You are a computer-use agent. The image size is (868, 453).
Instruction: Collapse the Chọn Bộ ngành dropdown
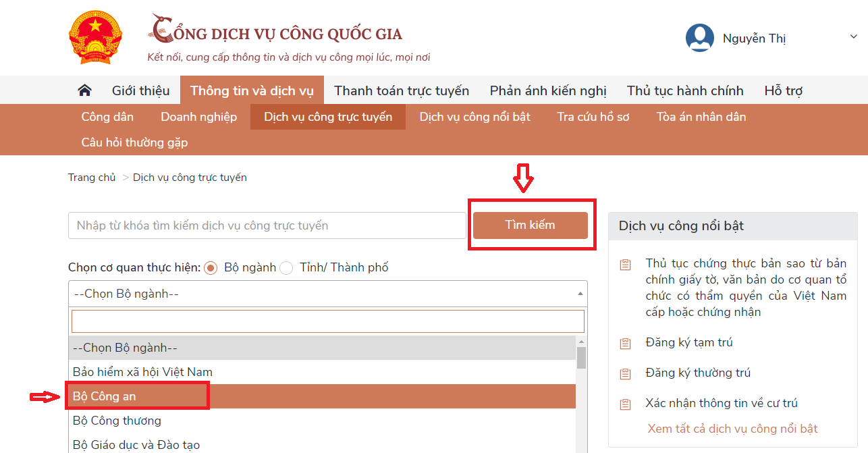pos(328,294)
